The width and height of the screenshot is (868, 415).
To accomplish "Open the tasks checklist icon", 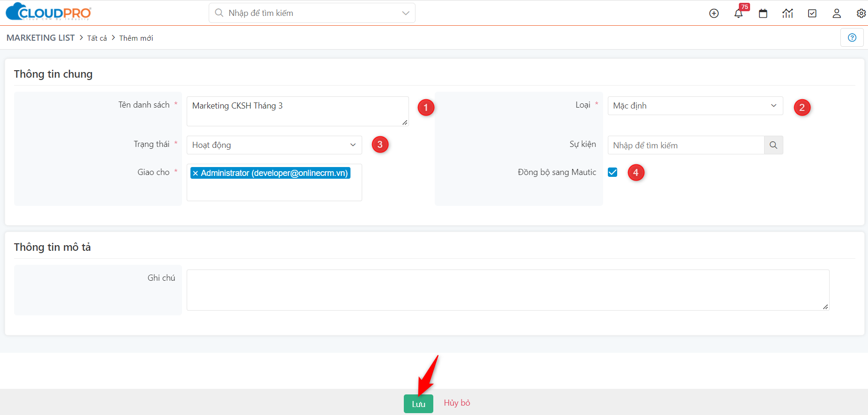I will point(812,13).
